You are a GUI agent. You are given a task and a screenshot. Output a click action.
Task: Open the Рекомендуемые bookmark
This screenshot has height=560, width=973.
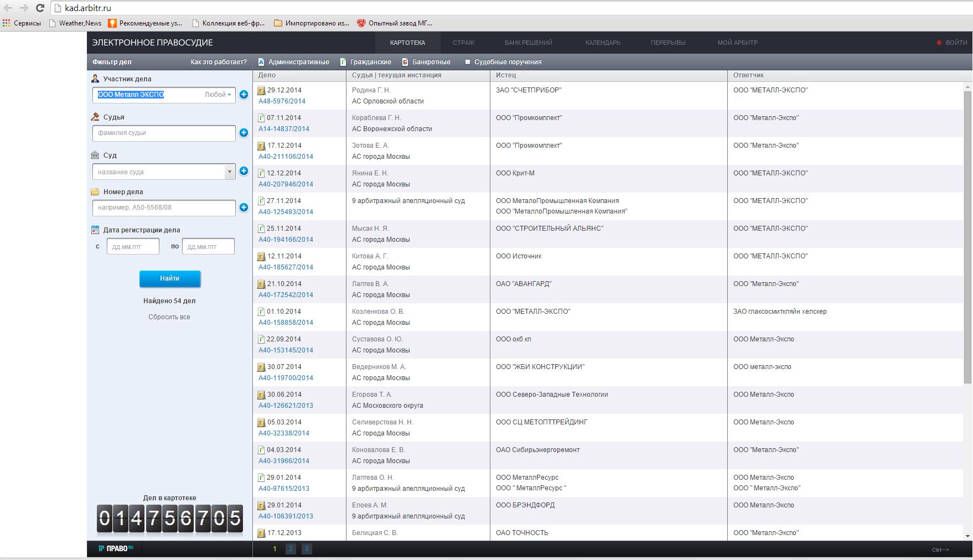pos(145,23)
